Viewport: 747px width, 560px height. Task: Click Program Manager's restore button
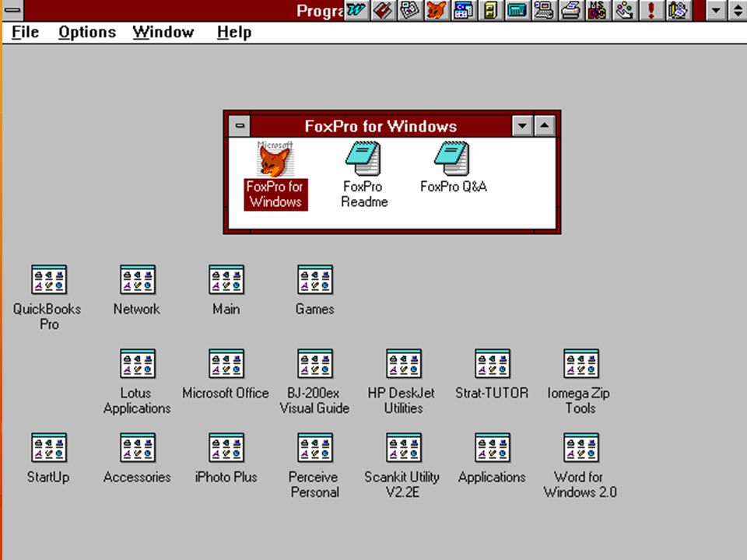737,10
